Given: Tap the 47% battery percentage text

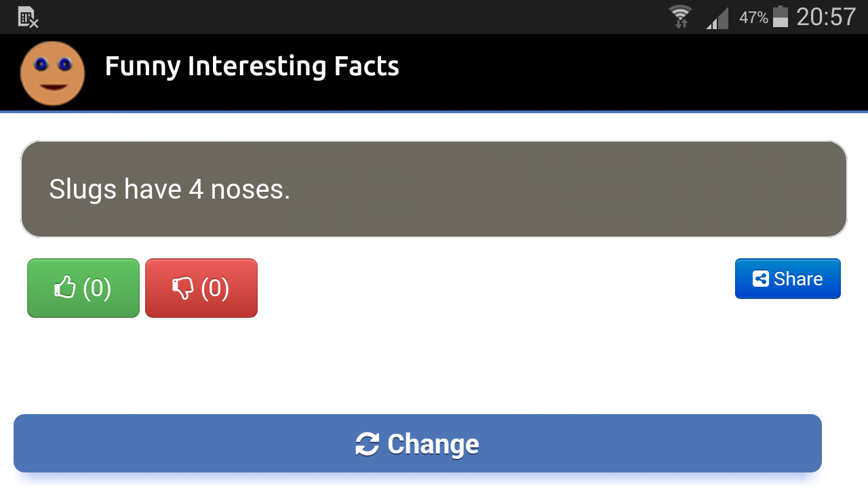Looking at the screenshot, I should (x=753, y=18).
